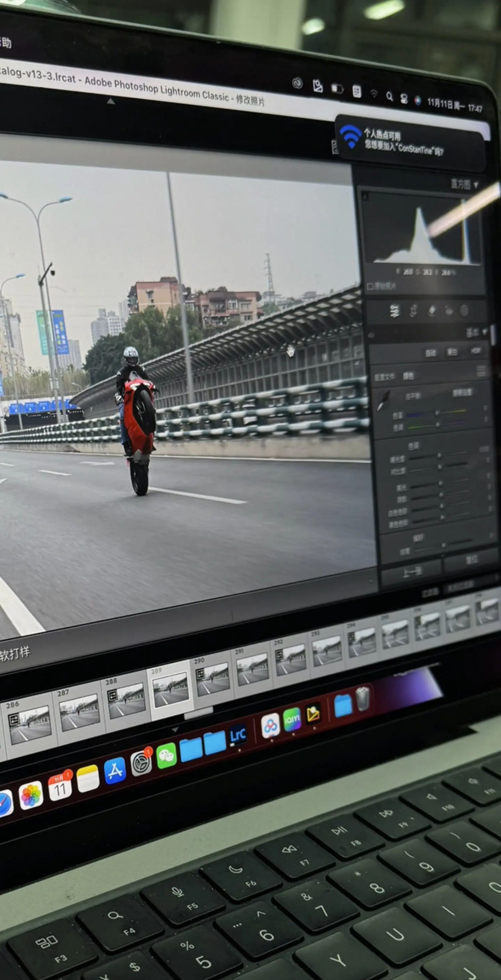Launch WeChat from the Dock
The image size is (501, 980).
166,756
